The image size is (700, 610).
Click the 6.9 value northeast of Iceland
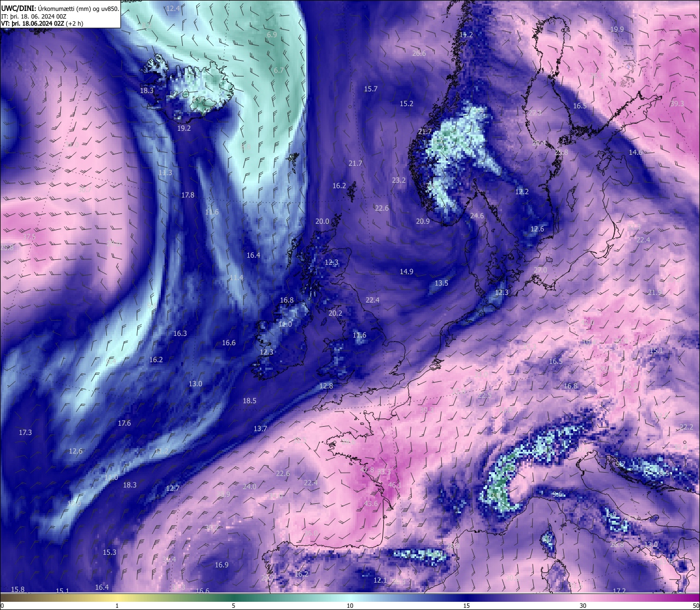(272, 34)
